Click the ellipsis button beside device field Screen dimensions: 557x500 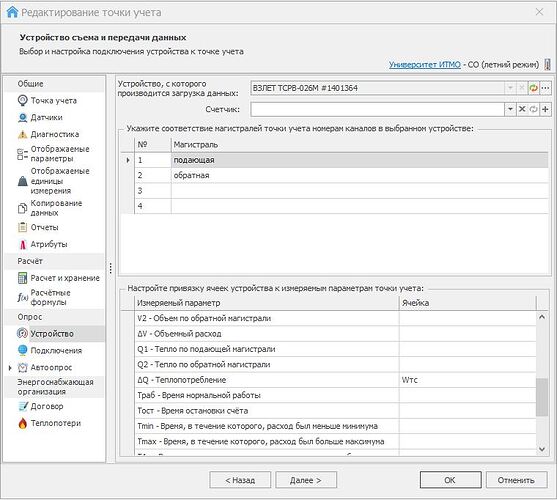[546, 88]
